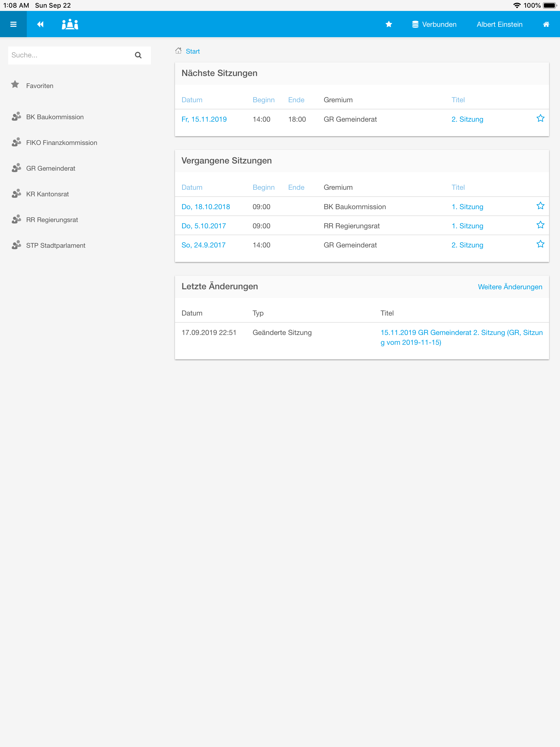560x747 pixels.
Task: Sort Vergangene Sitzungen by Beginn
Action: tap(263, 187)
